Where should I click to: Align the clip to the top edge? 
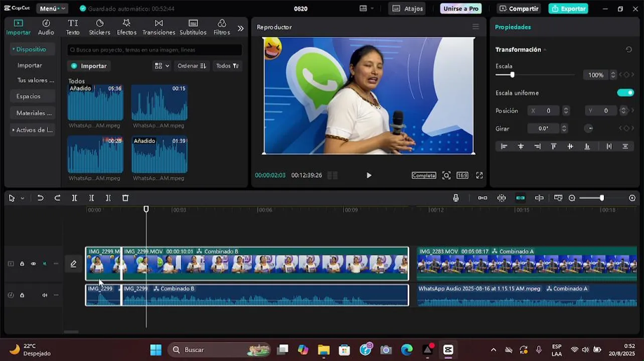[x=554, y=146]
